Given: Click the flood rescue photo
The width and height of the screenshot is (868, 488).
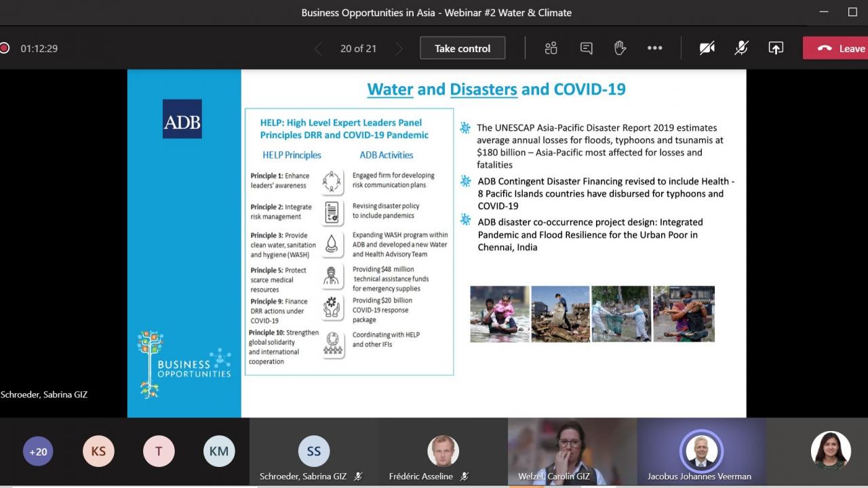Looking at the screenshot, I should point(500,314).
